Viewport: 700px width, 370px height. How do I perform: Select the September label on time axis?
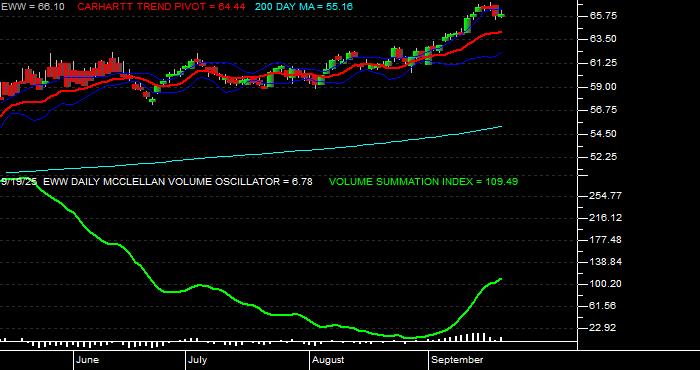click(458, 360)
